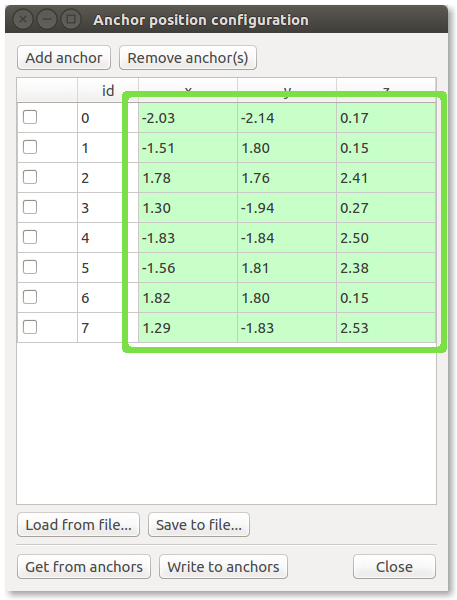Mark the checkbox for anchor 7
Viewport: 457px width, 600px height.
coord(30,327)
